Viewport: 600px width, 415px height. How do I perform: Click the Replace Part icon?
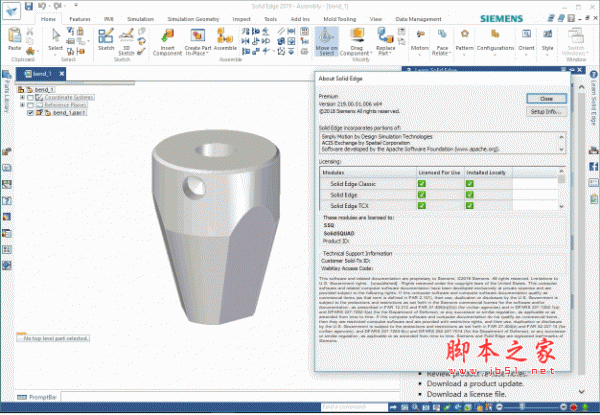[x=385, y=35]
